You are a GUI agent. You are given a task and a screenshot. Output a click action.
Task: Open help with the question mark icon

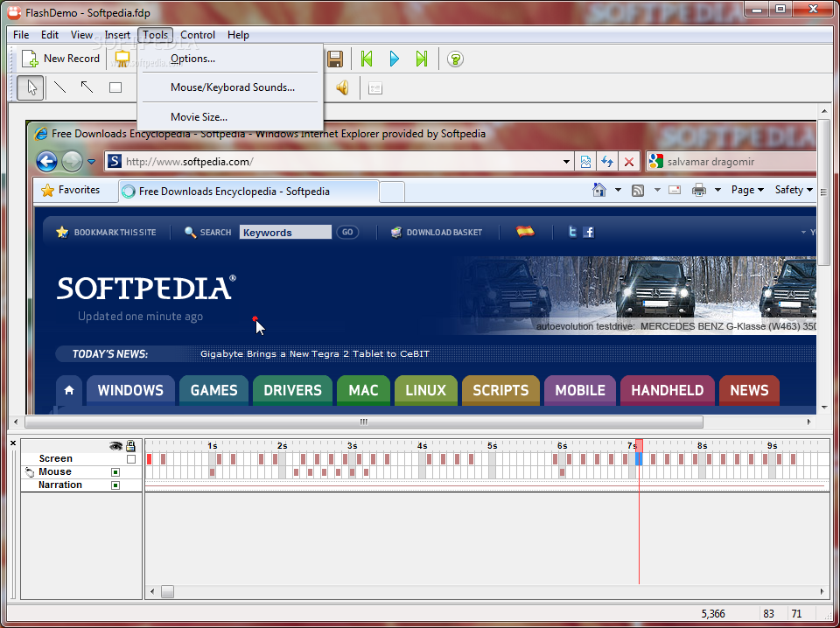(x=455, y=59)
